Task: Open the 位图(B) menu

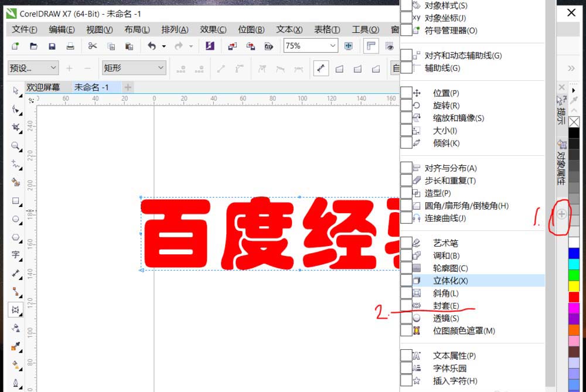Action: 251,29
